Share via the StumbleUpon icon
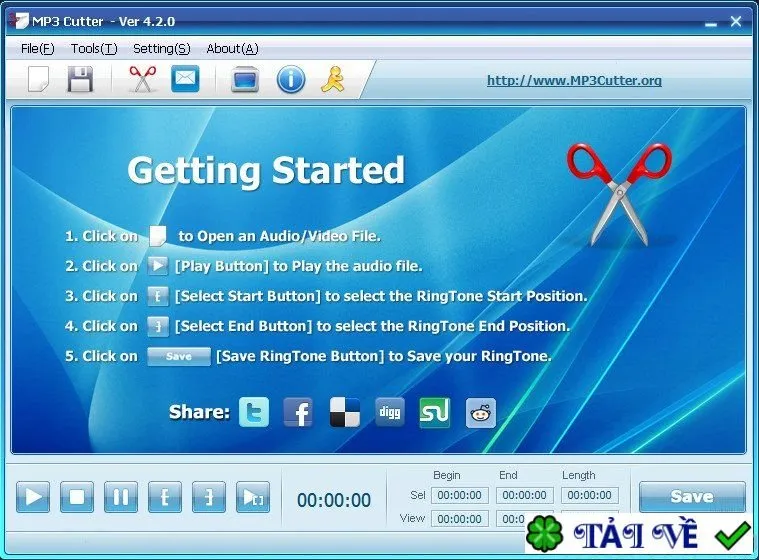 point(435,412)
